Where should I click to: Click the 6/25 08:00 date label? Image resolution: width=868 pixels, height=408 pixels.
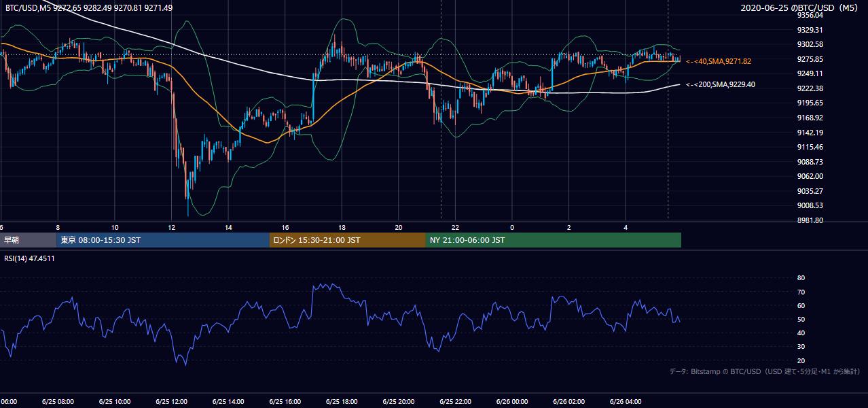click(58, 402)
